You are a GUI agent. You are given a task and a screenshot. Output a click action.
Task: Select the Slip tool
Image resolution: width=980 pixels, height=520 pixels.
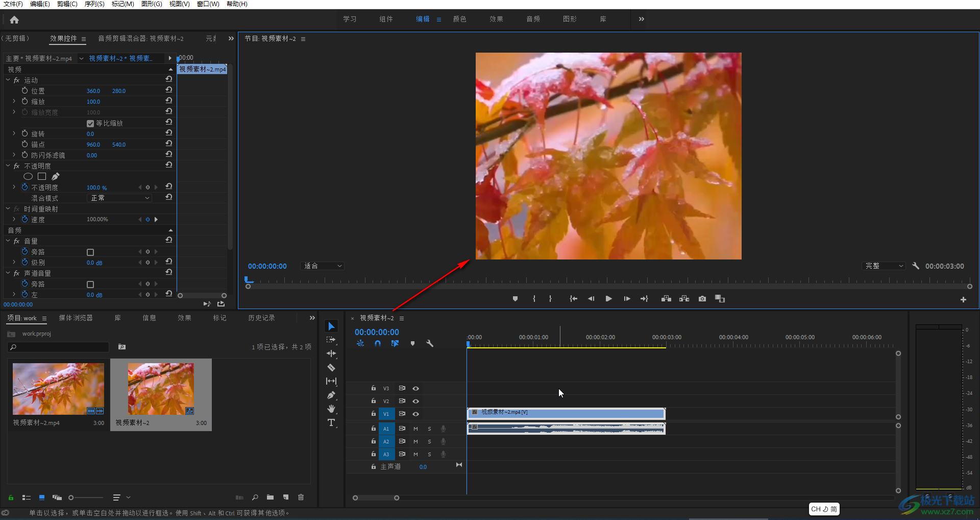[x=331, y=381]
